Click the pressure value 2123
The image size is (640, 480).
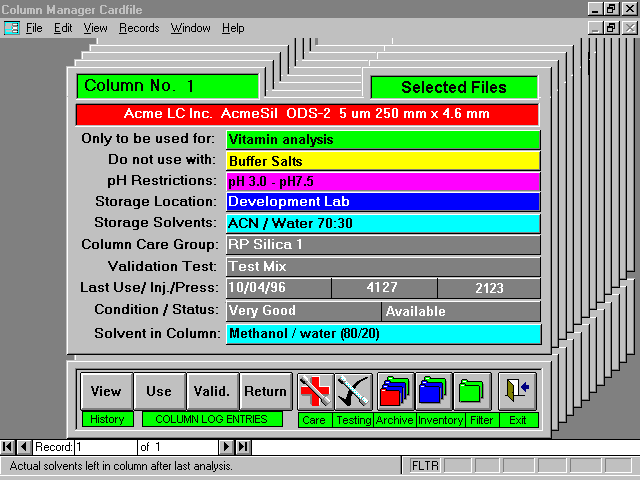(489, 288)
